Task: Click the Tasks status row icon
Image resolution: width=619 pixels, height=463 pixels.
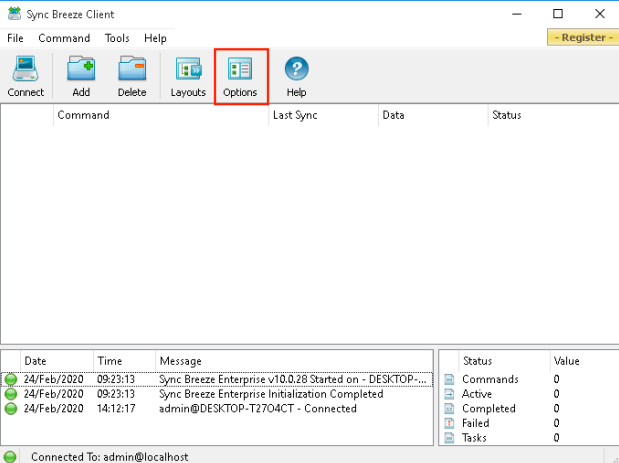Action: click(449, 438)
